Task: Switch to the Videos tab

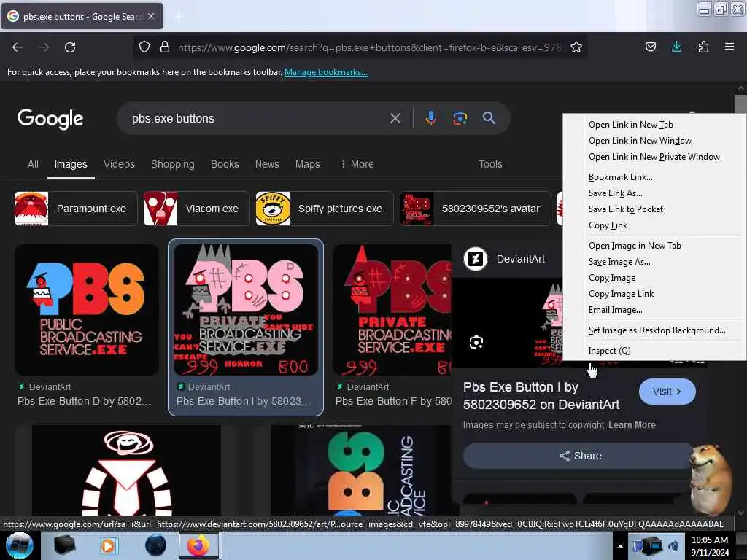Action: click(119, 164)
